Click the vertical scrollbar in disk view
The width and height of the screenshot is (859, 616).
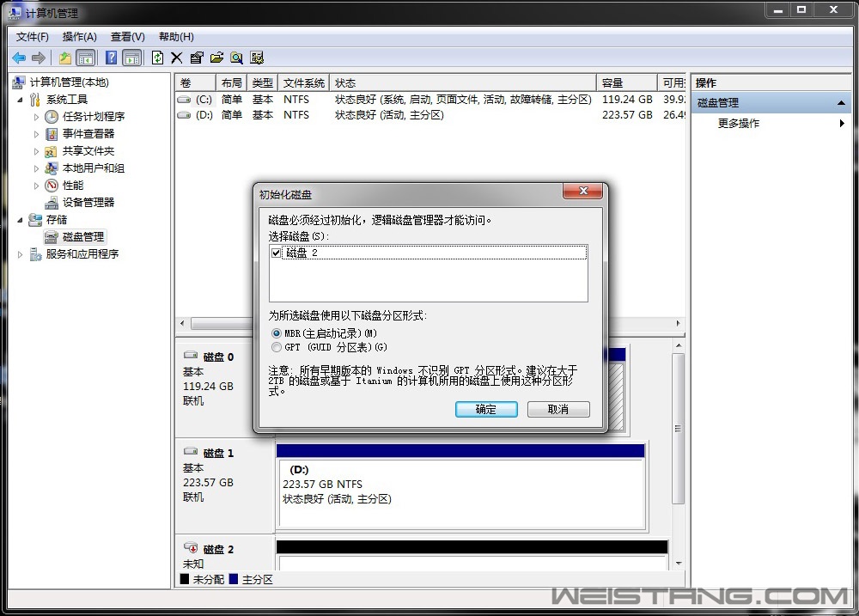coord(679,428)
